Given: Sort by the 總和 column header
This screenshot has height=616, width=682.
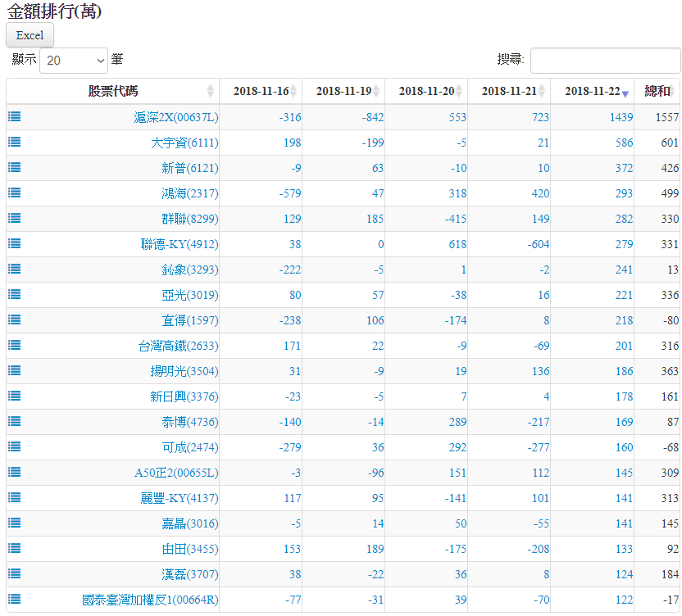Looking at the screenshot, I should pos(657,91).
